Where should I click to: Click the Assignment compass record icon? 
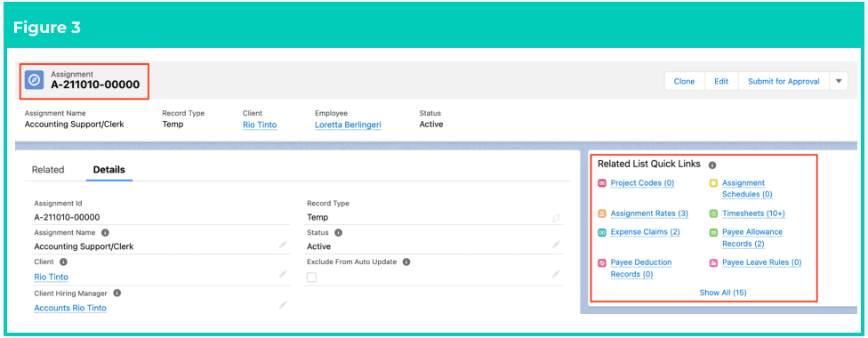(x=35, y=80)
